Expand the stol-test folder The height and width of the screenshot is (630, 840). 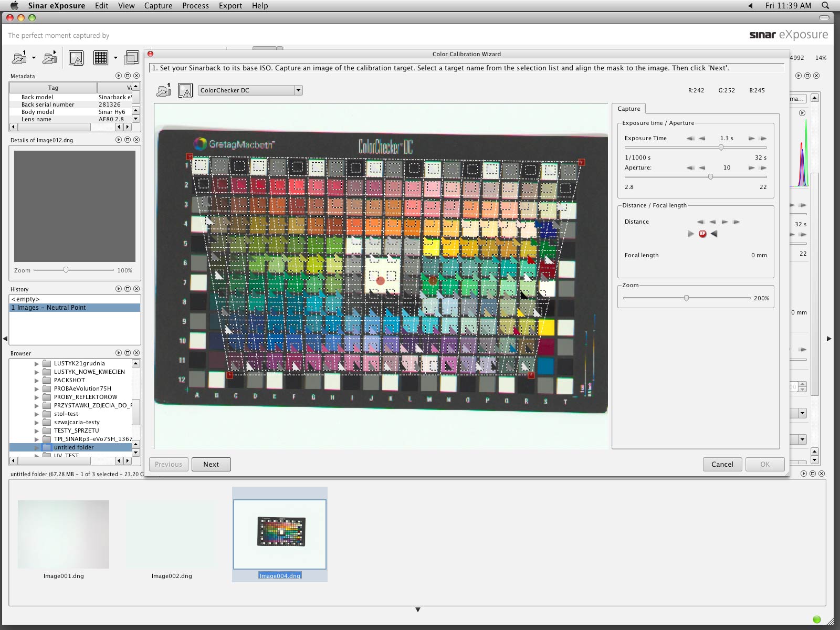37,414
